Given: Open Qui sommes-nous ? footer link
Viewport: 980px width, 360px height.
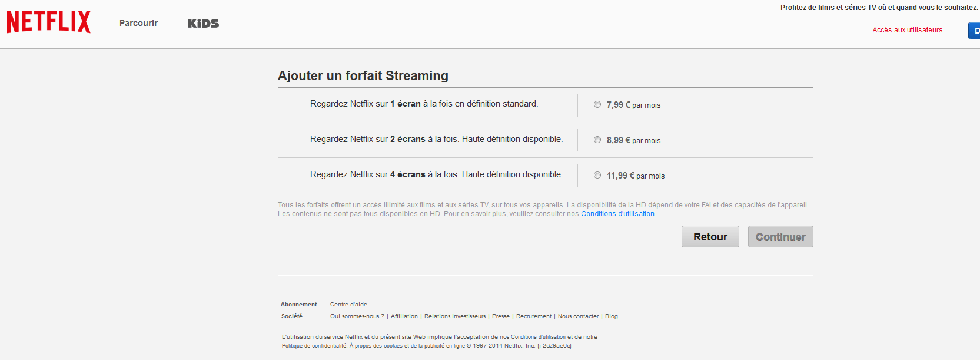Looking at the screenshot, I should (357, 316).
